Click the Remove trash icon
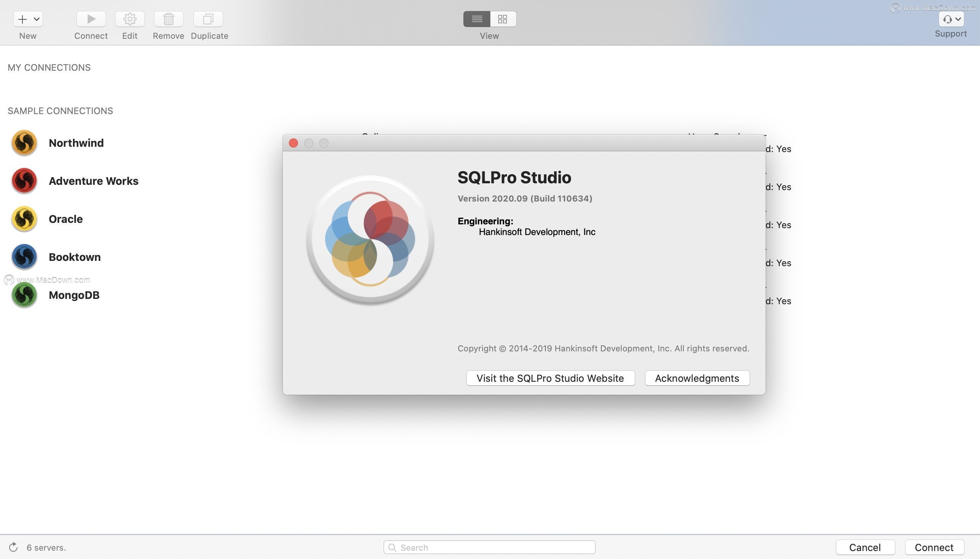 tap(168, 19)
